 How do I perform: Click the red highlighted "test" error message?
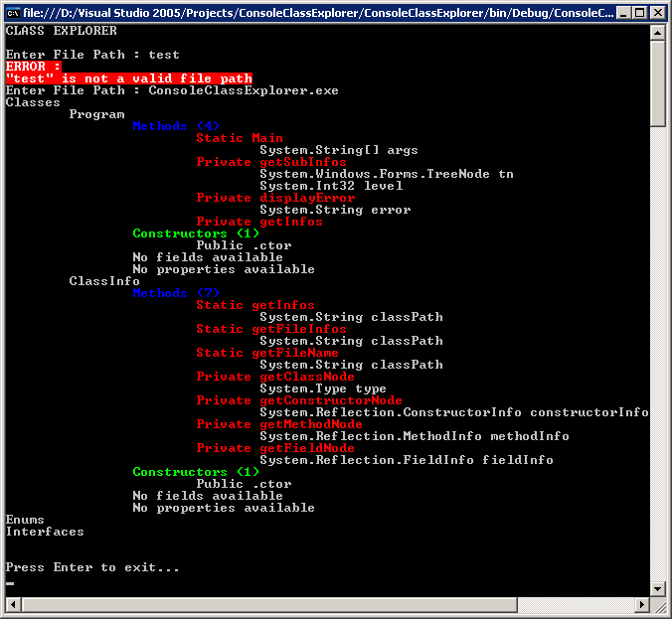pos(128,78)
